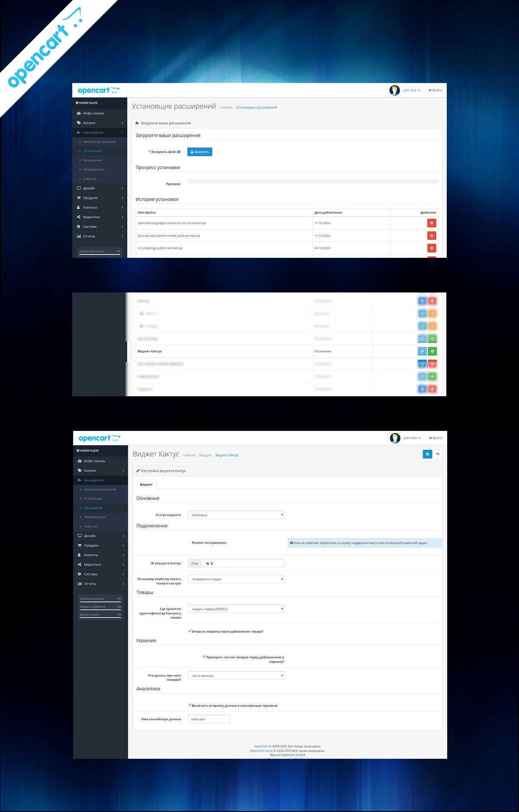519x812 pixels.
Task: Expand Дизайн on Установщик расширений page sidebar
Action: coord(100,188)
